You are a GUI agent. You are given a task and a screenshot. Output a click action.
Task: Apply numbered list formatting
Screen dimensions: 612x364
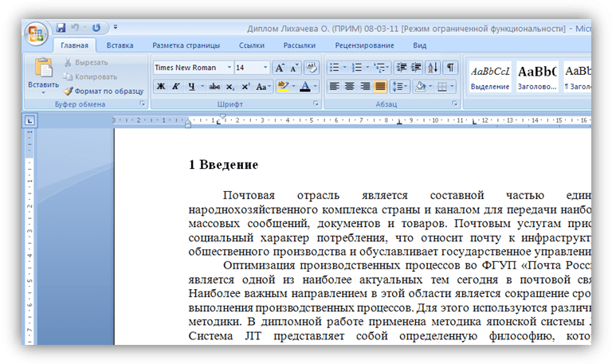[357, 68]
